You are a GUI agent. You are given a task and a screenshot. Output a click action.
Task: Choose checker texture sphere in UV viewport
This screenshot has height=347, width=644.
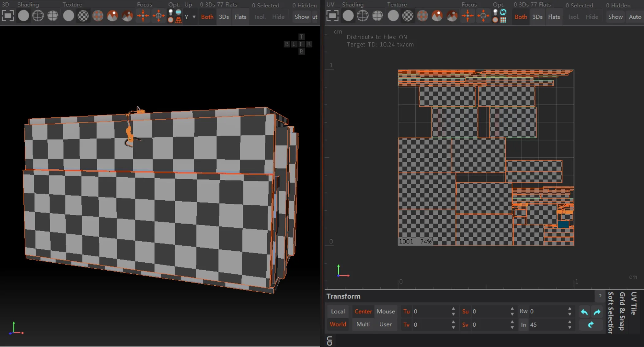[x=408, y=16]
